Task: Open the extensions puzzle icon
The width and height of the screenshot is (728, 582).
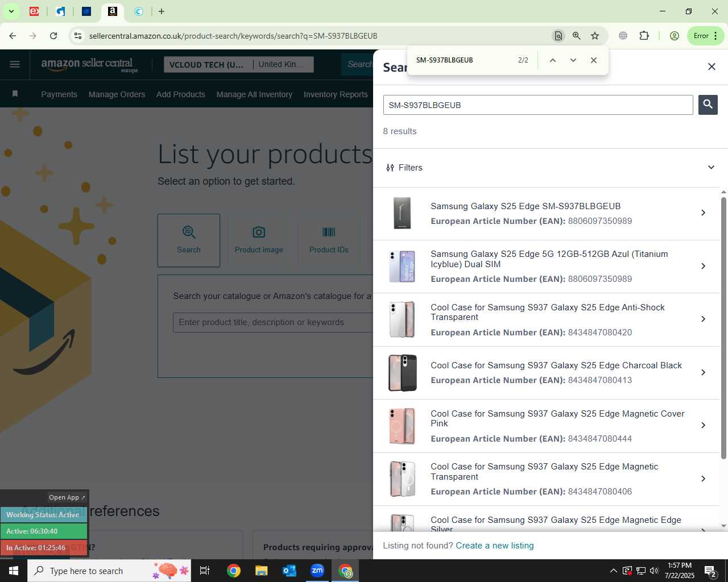Action: pyautogui.click(x=644, y=36)
